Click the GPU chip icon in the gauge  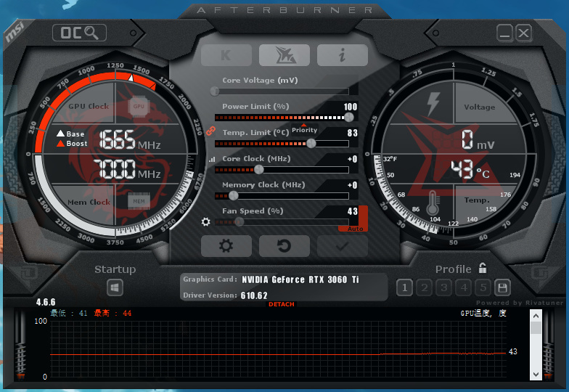[x=139, y=106]
